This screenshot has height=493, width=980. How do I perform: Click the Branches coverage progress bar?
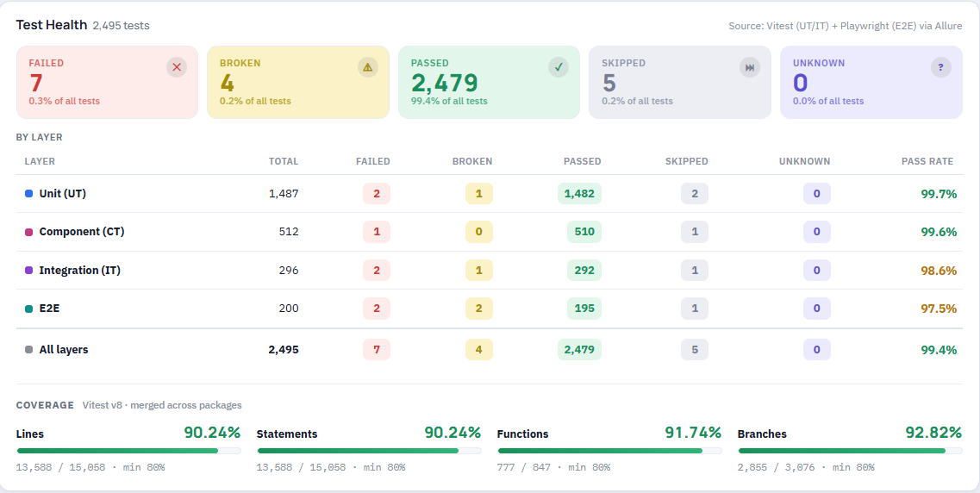pyautogui.click(x=850, y=451)
